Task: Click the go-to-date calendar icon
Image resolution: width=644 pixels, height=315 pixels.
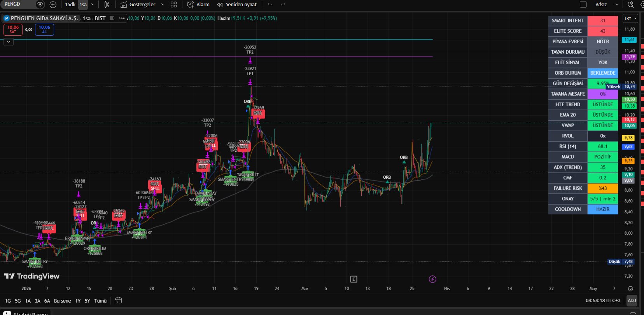Action: (x=119, y=301)
